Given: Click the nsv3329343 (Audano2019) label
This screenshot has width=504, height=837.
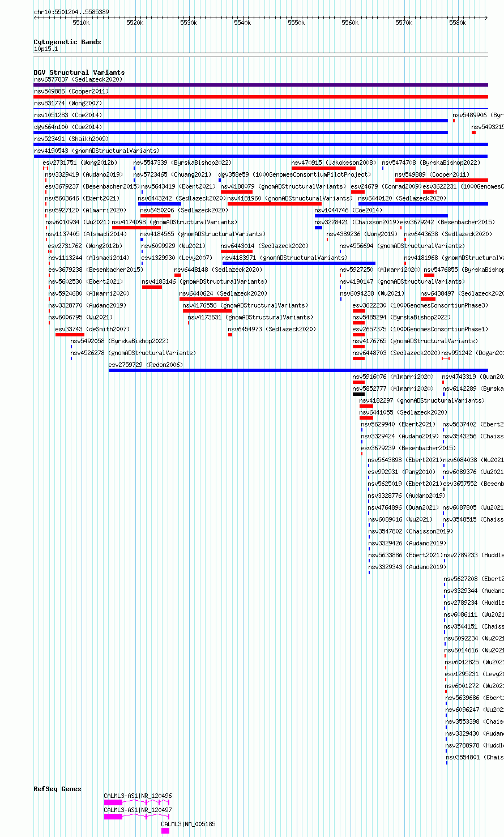Looking at the screenshot, I should pyautogui.click(x=407, y=567).
